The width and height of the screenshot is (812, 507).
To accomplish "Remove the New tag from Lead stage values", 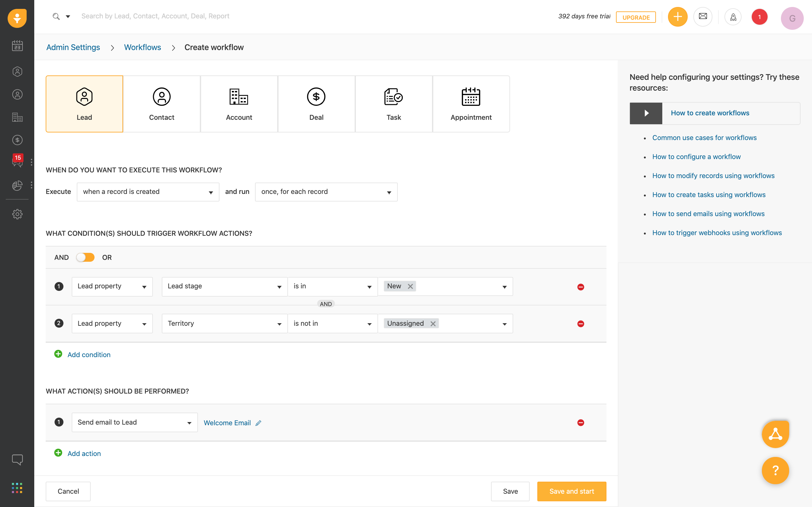I will 410,286.
